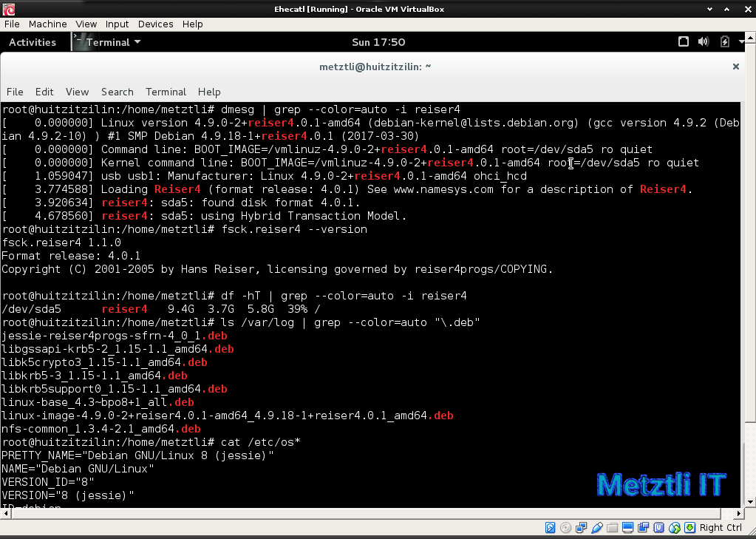Image resolution: width=756 pixels, height=539 pixels.
Task: Click the optical disc indicator in status bar
Action: [x=565, y=527]
